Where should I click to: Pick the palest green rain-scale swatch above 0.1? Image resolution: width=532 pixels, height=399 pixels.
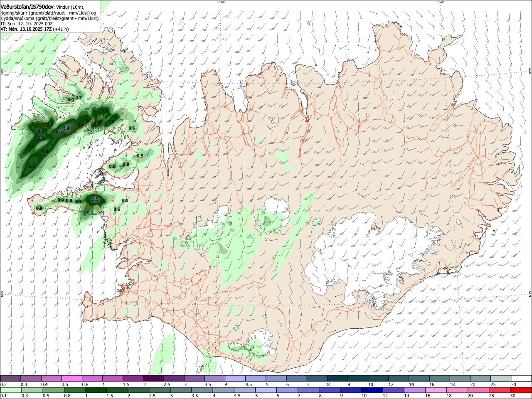[x=10, y=390]
